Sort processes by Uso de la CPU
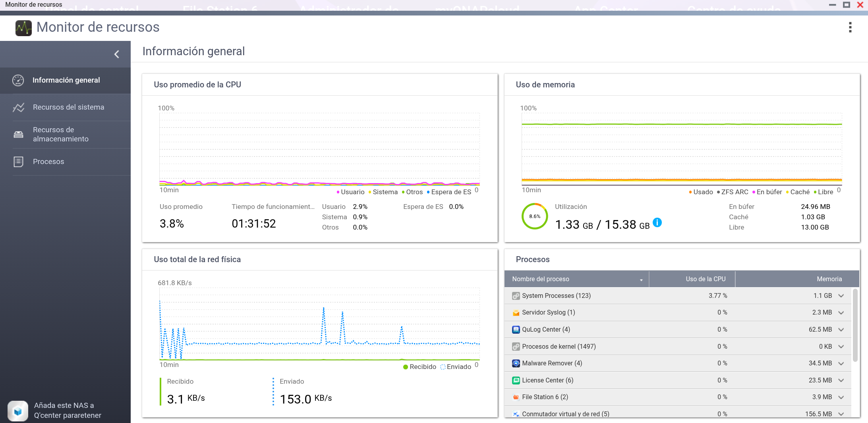 click(705, 279)
